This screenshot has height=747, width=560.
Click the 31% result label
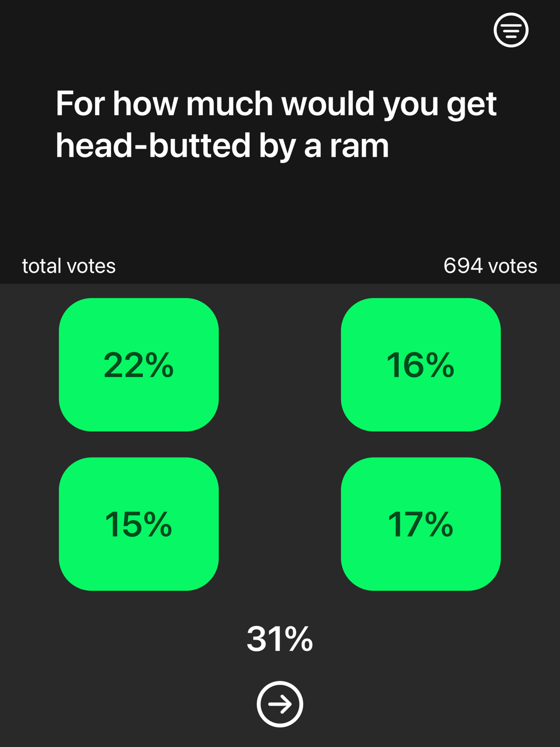tap(280, 639)
